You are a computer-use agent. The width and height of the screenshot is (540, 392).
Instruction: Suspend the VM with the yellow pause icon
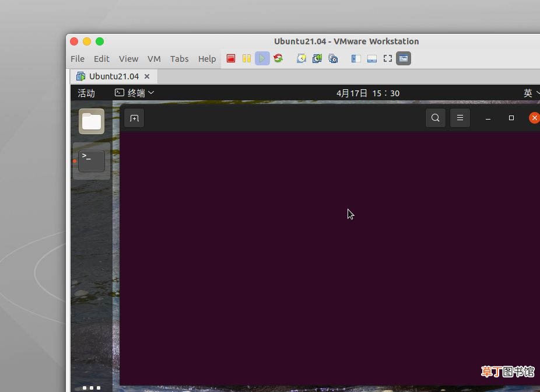(247, 58)
